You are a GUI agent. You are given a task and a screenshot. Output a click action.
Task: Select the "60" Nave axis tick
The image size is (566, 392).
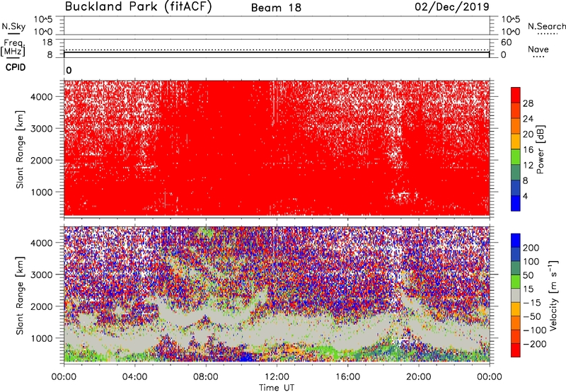506,42
